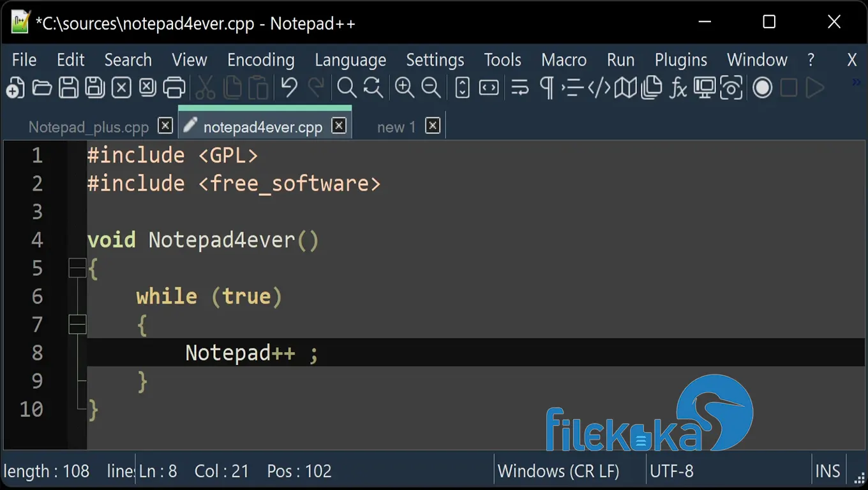Switch to new 1 tab
Image resolution: width=868 pixels, height=490 pixels.
click(x=396, y=127)
